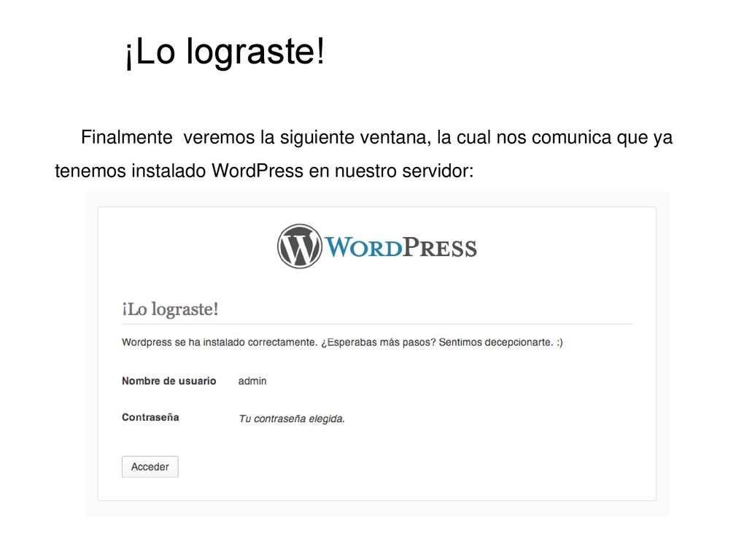Select the '¡Lo lograste!' heading inside the WordPress panel
747x560 pixels.
170,309
